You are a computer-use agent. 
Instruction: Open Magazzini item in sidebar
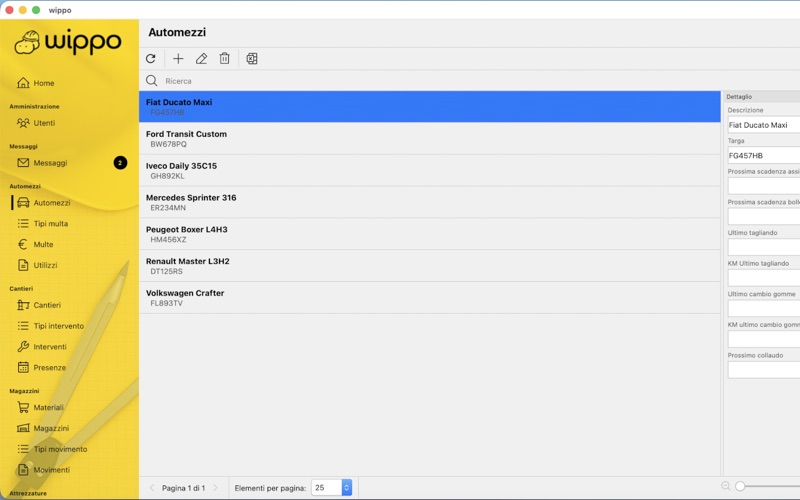click(51, 428)
